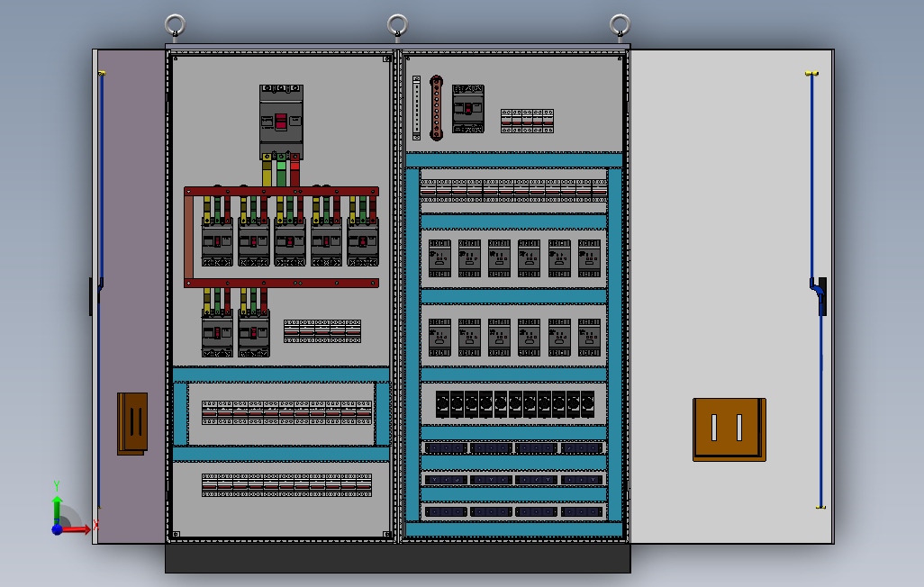
Task: Click the blue origin sphere of the triad
Action: (57, 529)
